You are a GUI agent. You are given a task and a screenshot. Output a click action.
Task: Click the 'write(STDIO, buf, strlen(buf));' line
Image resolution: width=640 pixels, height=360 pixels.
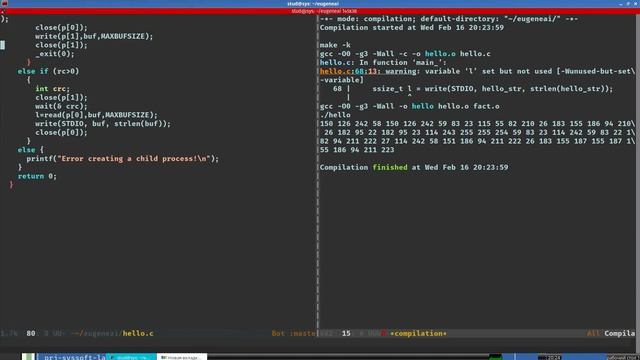pyautogui.click(x=103, y=124)
